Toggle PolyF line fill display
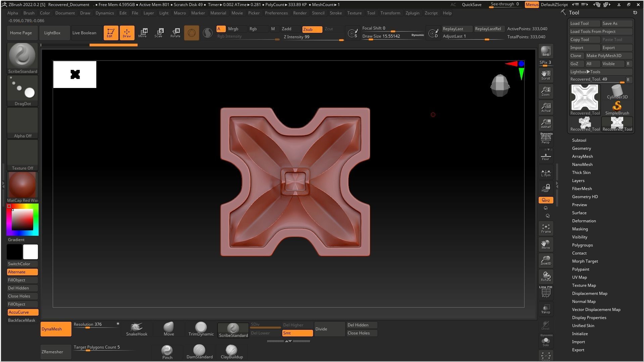 click(x=546, y=292)
